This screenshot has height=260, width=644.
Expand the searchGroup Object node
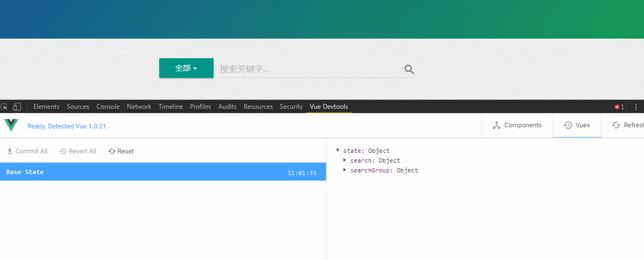(345, 170)
